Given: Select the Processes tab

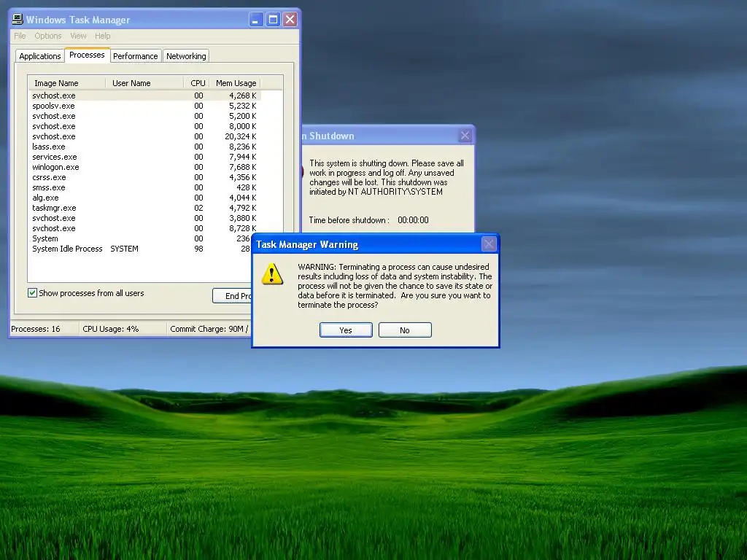Looking at the screenshot, I should (88, 55).
